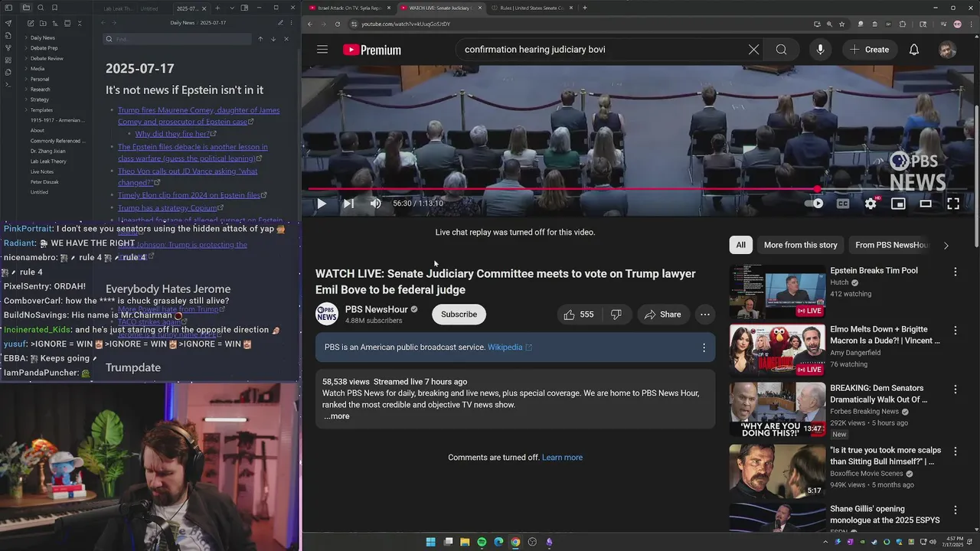Expand Debate Prep folder

(26, 48)
